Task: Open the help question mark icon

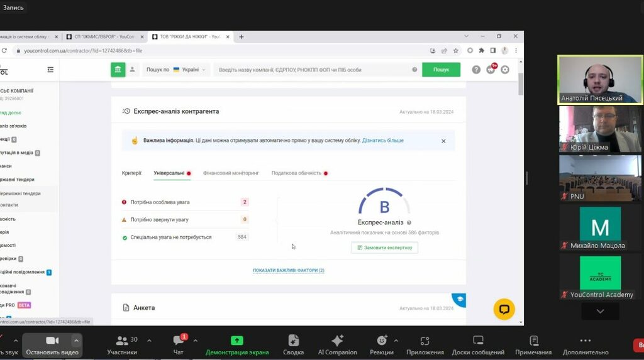Action: tap(476, 70)
